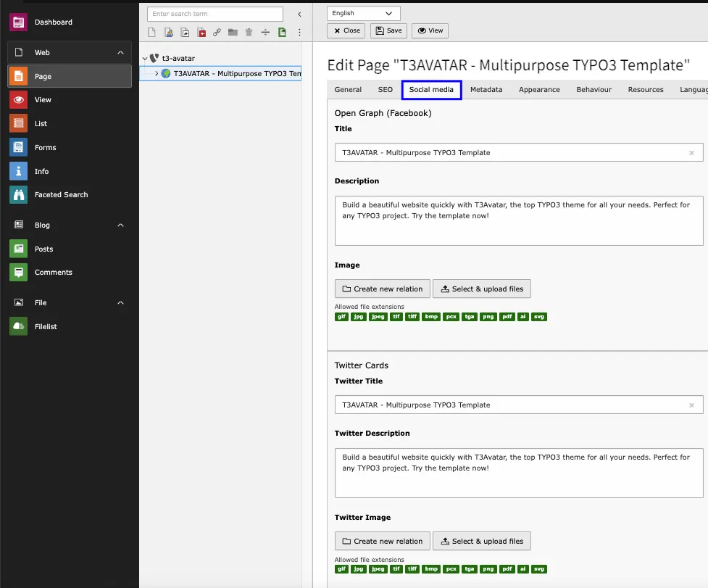Open the Page module in sidebar

click(70, 76)
